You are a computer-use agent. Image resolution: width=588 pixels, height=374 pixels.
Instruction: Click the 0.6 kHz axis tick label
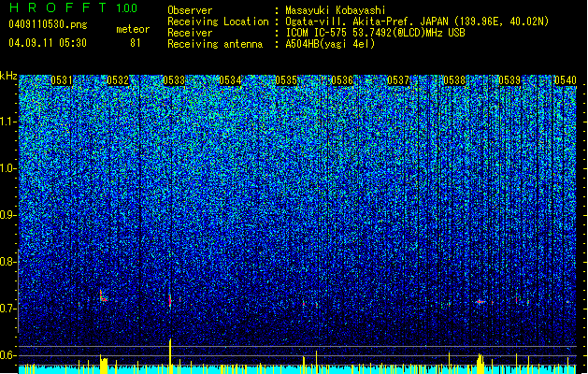tap(7, 355)
